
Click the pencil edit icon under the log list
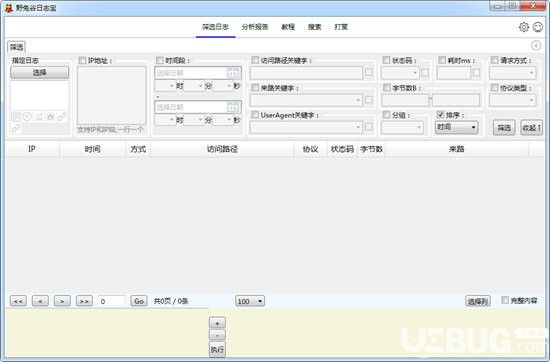[x=39, y=116]
